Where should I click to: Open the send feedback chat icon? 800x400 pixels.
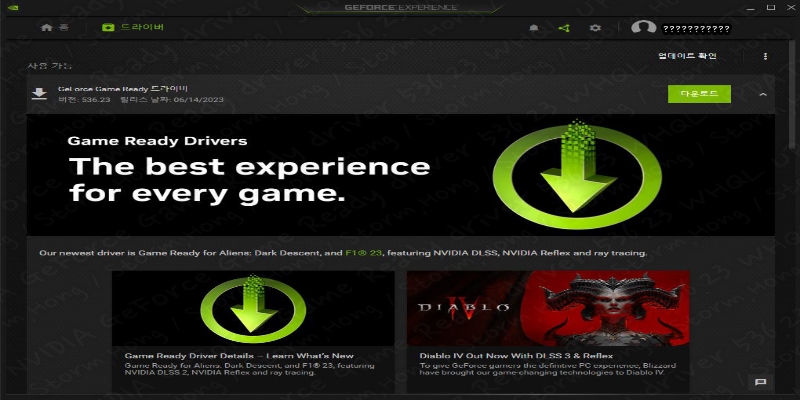(x=760, y=382)
